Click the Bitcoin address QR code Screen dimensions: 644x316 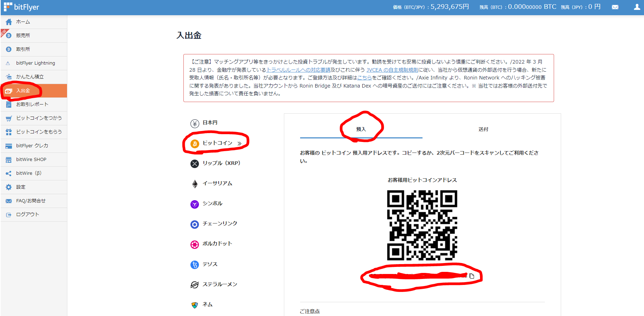(422, 225)
